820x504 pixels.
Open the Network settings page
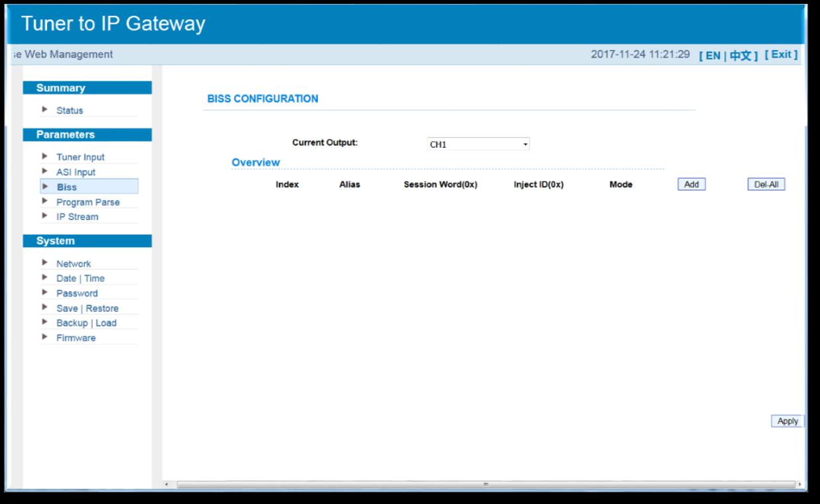click(74, 264)
